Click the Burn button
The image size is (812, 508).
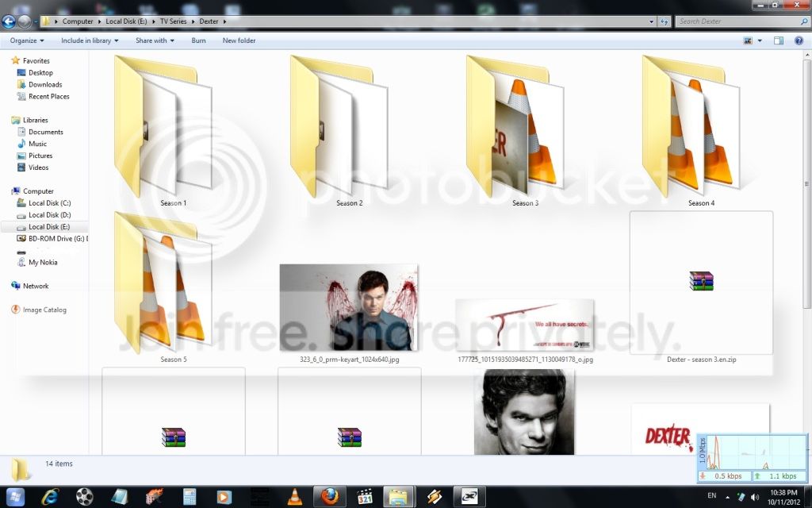point(198,40)
